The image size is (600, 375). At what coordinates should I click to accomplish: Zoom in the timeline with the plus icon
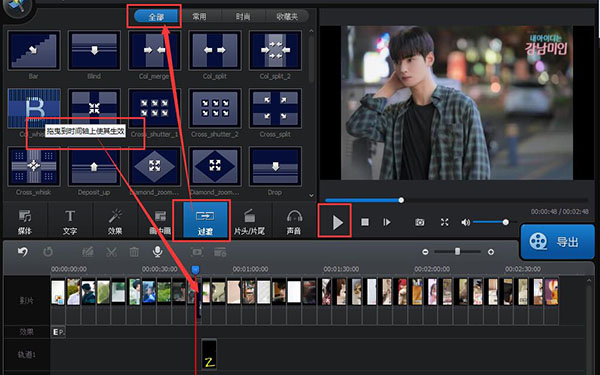pos(491,252)
